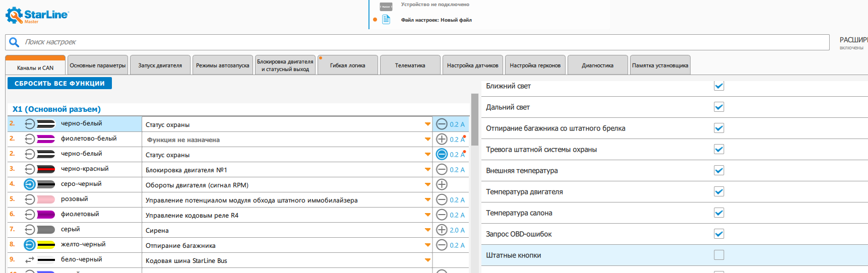Open Блокировка двигателя и статусный выход tab
The height and width of the screenshot is (273, 868).
[x=285, y=65]
